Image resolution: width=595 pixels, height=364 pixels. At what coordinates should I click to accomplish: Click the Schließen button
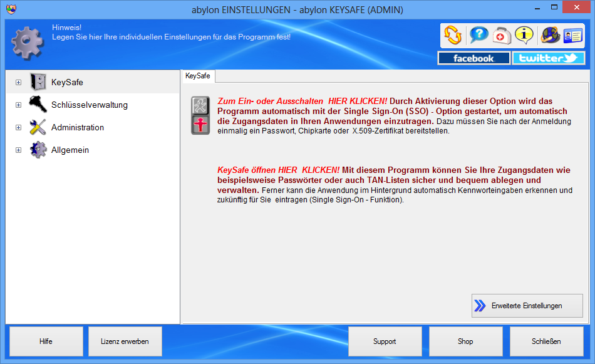(x=546, y=341)
